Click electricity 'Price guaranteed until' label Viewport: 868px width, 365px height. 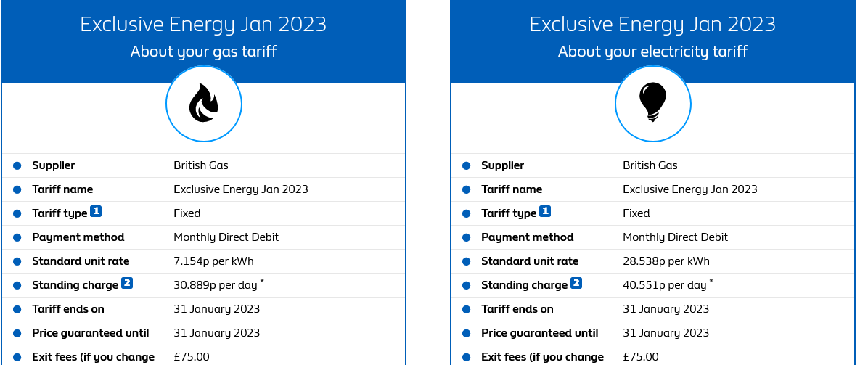540,333
